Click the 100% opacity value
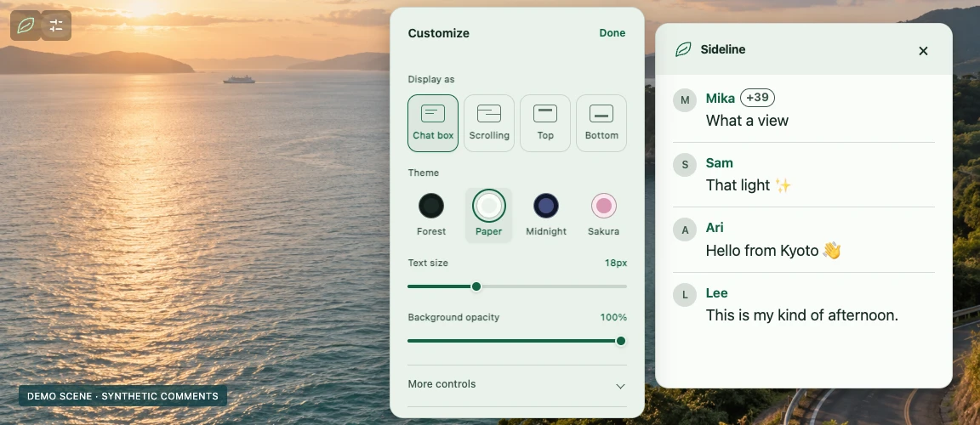 coord(613,317)
